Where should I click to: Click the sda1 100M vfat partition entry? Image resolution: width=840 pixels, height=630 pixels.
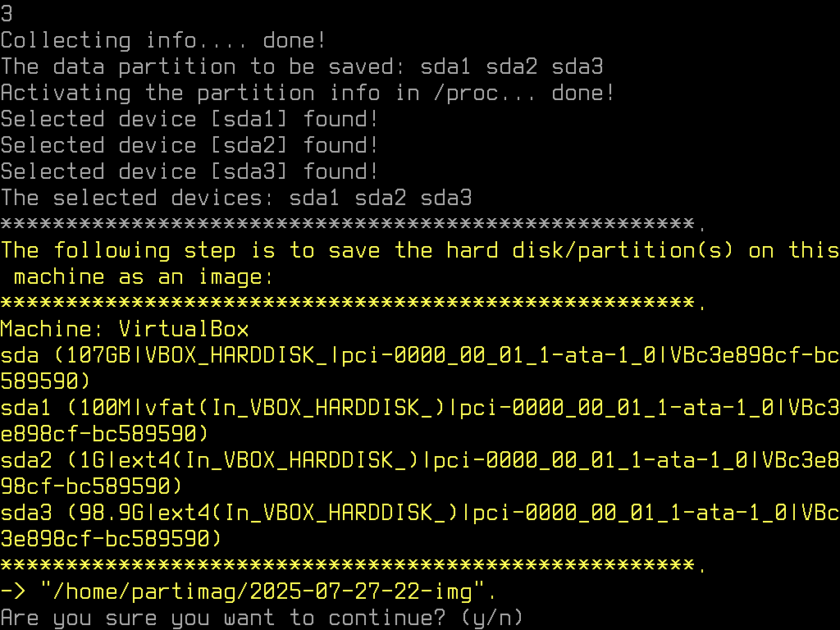[420, 421]
